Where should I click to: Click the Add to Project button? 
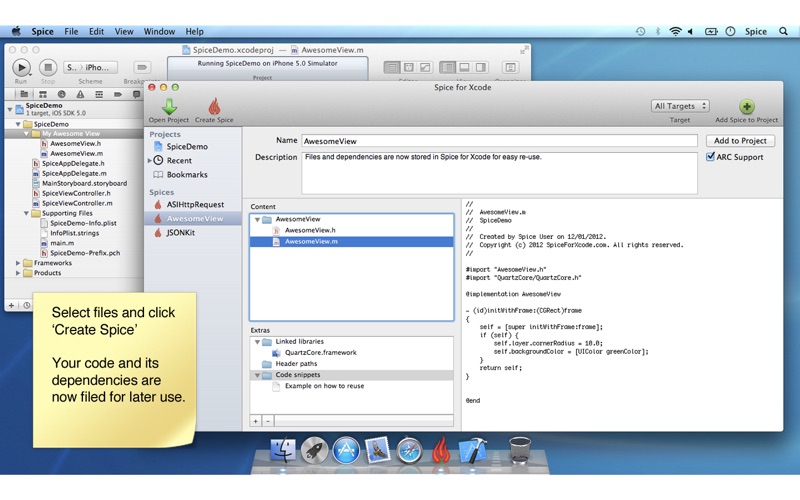740,141
